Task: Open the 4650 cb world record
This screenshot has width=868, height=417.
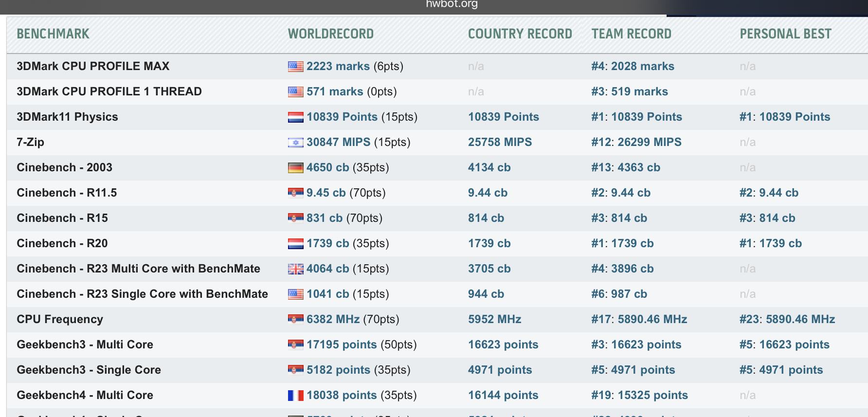Action: coord(328,167)
